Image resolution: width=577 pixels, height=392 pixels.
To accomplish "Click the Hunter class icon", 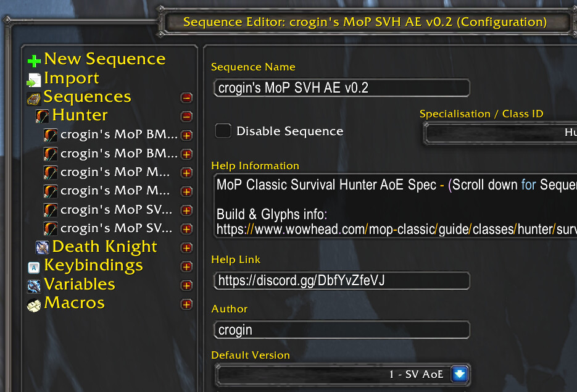I will 43,116.
